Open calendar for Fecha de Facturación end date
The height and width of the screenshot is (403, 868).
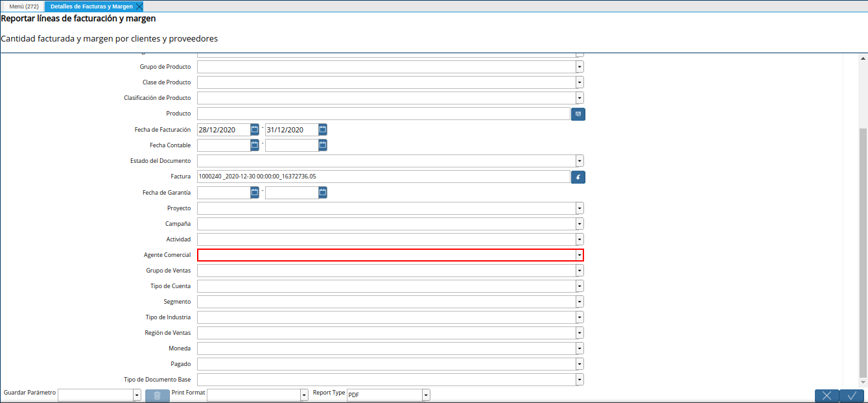pos(323,130)
